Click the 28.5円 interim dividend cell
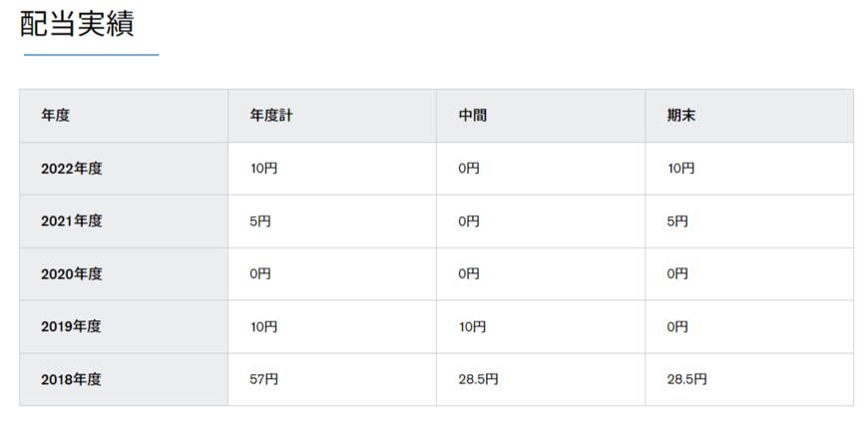The height and width of the screenshot is (422, 868). click(478, 379)
